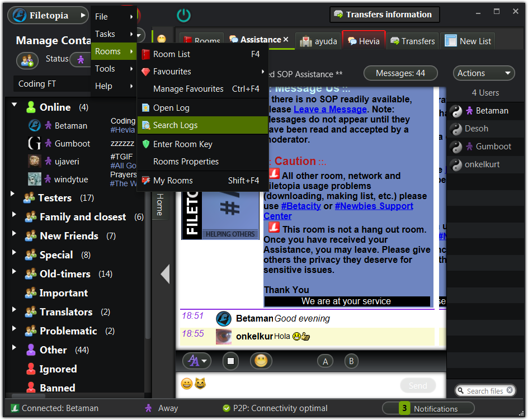The image size is (528, 420).
Task: Click the font style AA button
Action: pos(197,361)
